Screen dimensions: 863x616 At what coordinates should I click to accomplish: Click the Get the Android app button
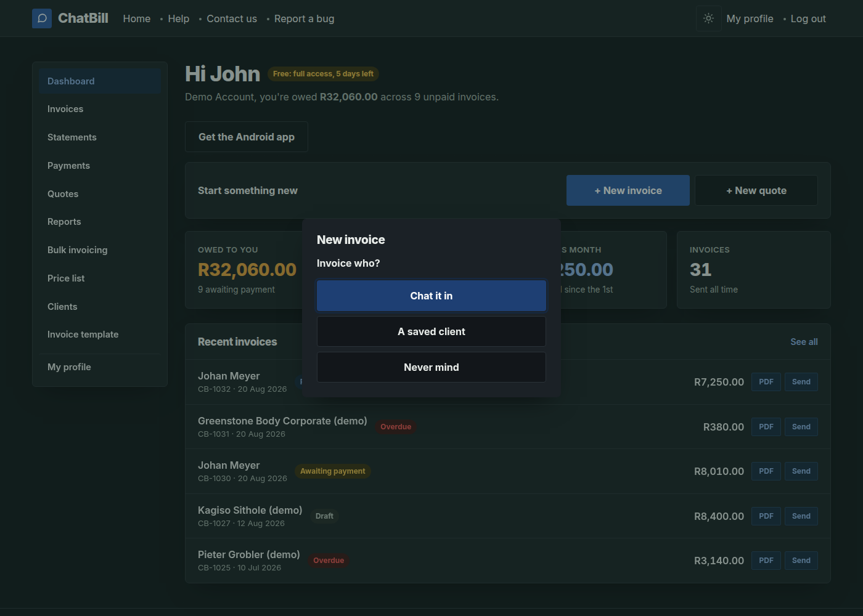247,137
